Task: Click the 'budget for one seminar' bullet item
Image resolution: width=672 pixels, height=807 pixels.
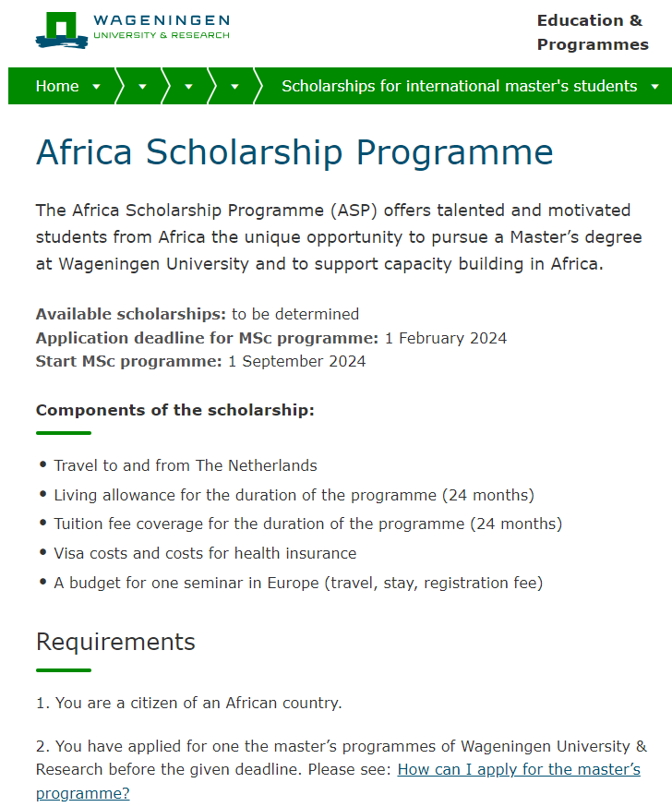Action: point(298,583)
